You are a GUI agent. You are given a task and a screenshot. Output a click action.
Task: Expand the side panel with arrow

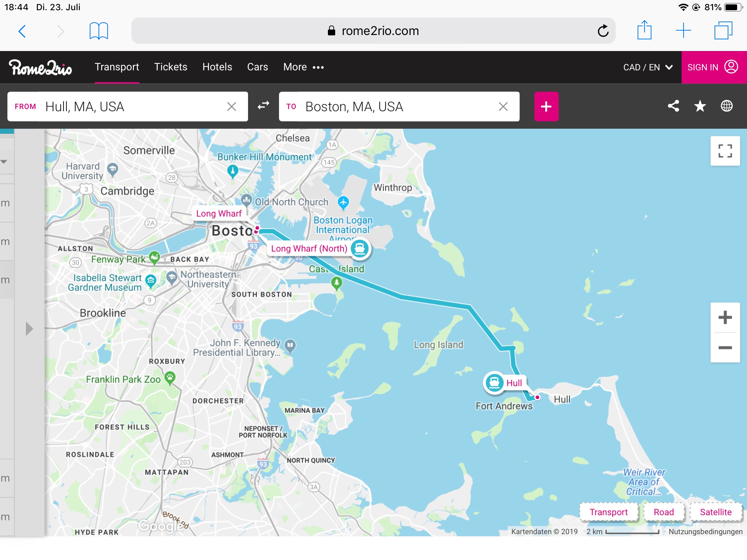click(29, 329)
